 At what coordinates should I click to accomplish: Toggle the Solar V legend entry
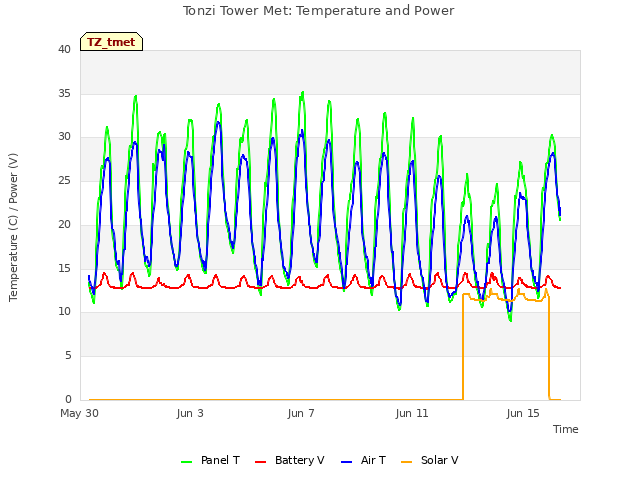429,460
